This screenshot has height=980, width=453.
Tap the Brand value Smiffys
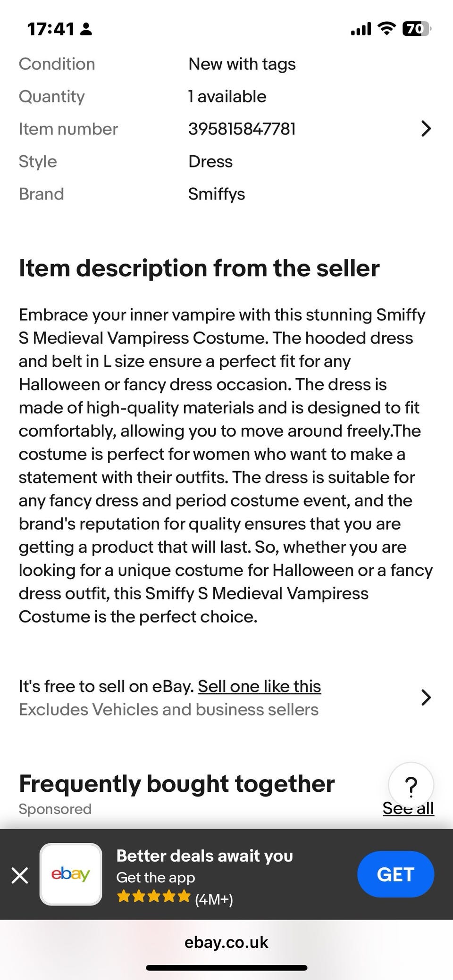(x=217, y=194)
